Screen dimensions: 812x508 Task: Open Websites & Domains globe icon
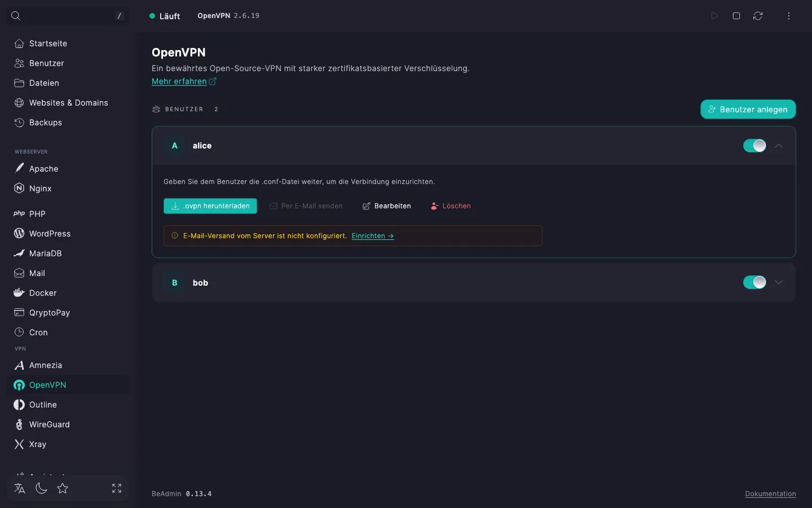tap(19, 103)
